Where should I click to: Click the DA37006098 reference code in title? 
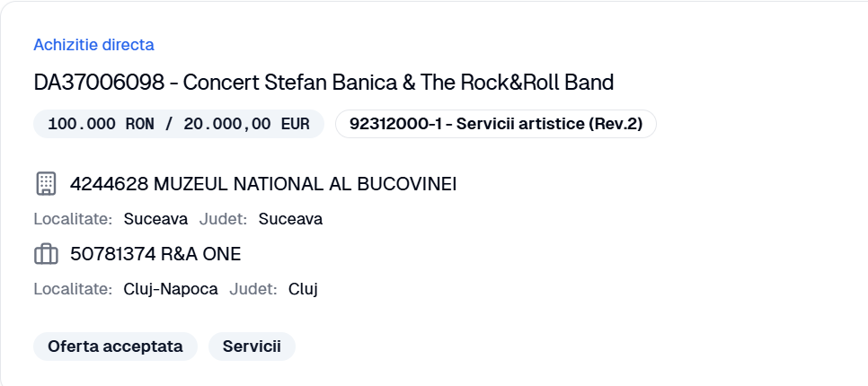[x=99, y=83]
